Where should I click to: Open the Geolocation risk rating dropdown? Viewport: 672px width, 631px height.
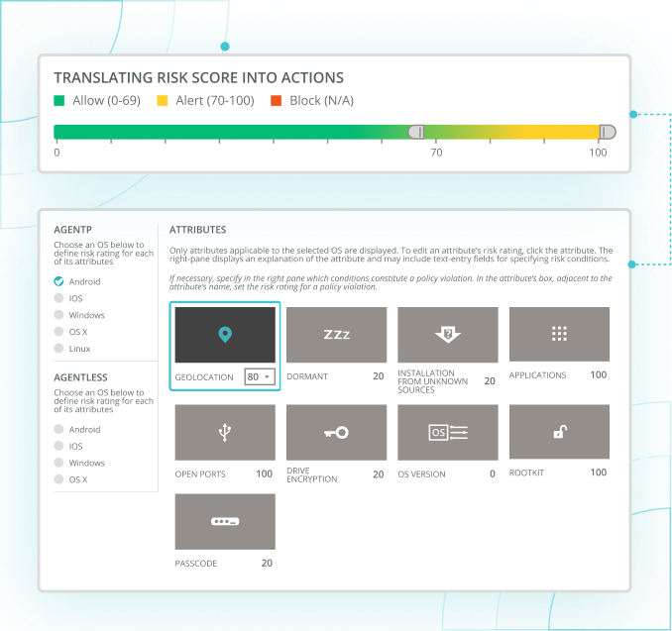260,377
